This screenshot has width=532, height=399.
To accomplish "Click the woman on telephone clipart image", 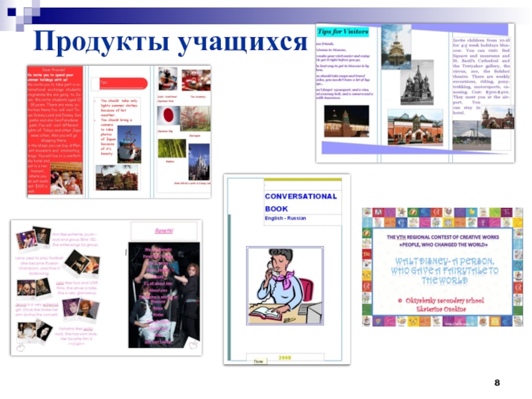I will (x=285, y=286).
